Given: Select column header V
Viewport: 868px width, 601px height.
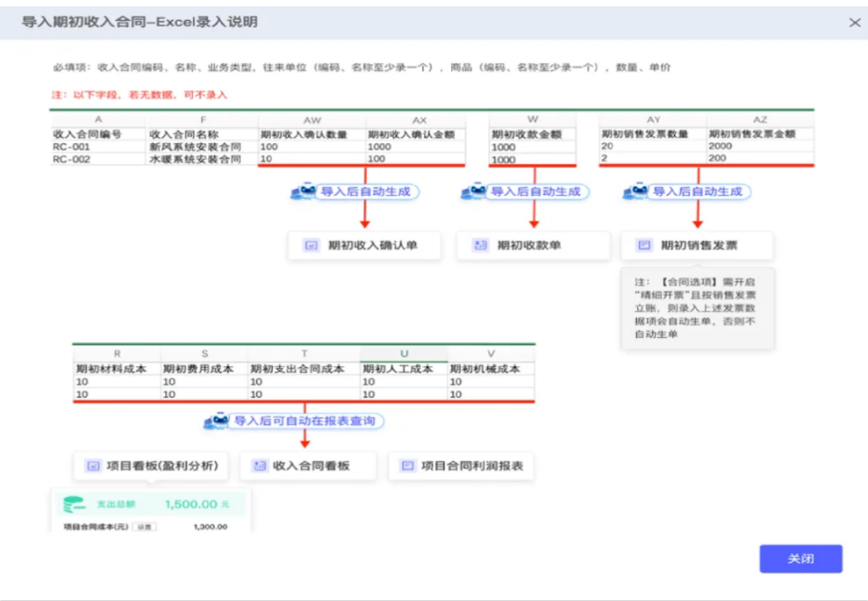Looking at the screenshot, I should [491, 354].
